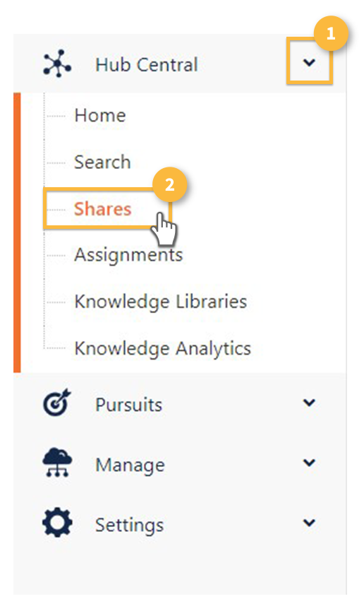The width and height of the screenshot is (364, 599).
Task: Open Home under Hub Central
Action: (x=100, y=115)
